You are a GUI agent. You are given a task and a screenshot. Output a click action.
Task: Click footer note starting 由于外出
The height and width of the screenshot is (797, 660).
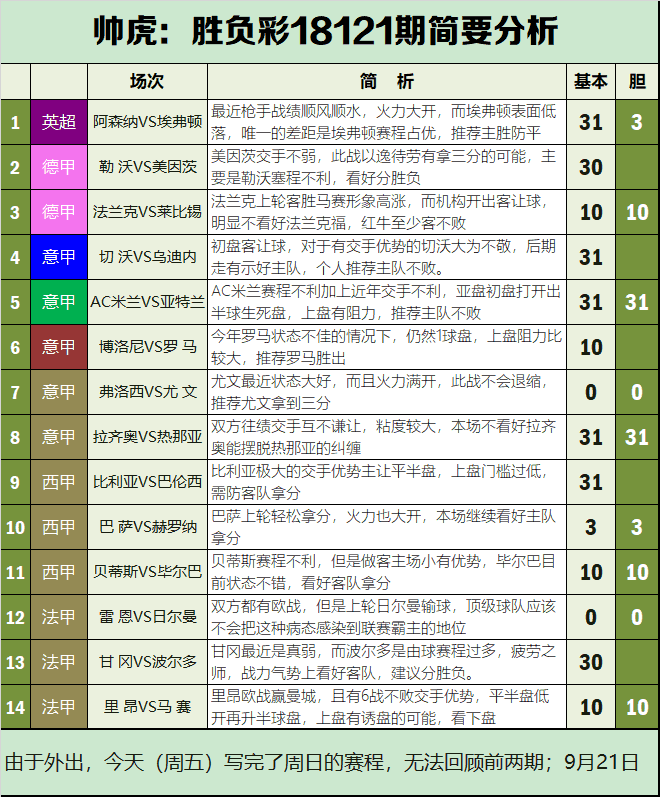pos(322,763)
